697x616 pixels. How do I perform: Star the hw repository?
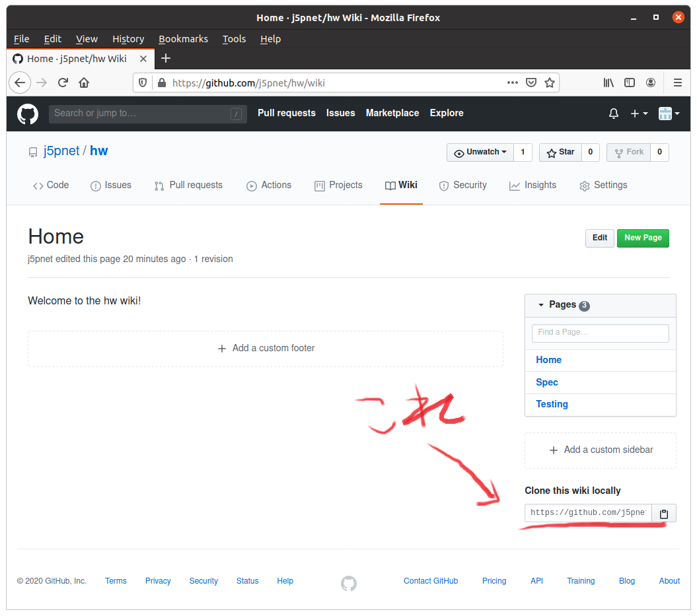560,153
